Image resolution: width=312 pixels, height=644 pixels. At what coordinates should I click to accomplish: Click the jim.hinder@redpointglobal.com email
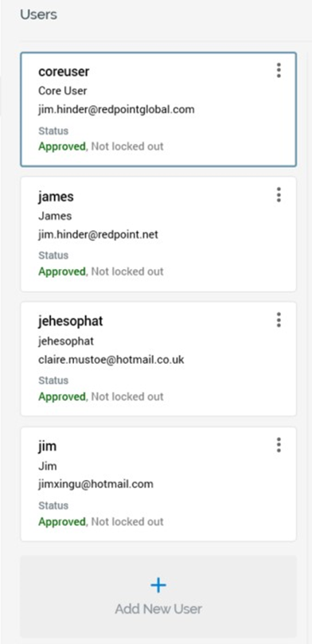(116, 110)
